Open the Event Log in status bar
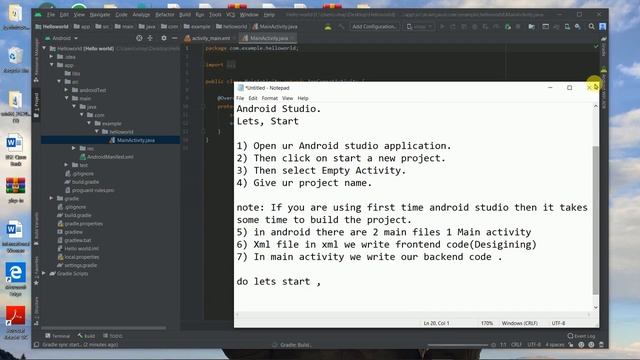The image size is (640, 360). click(581, 336)
